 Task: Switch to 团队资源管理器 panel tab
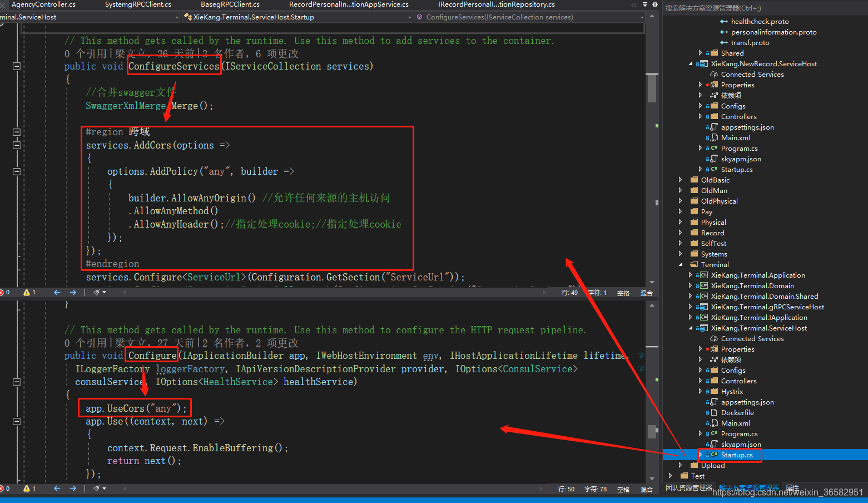(689, 488)
